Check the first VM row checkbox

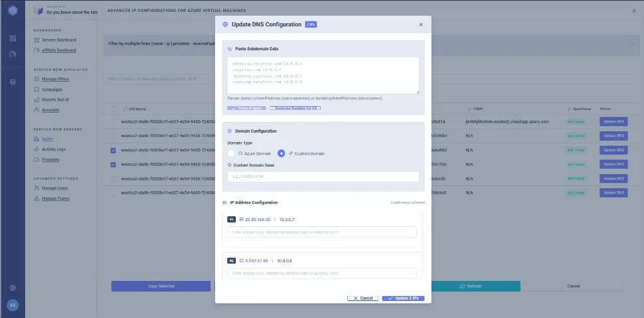coord(113,122)
